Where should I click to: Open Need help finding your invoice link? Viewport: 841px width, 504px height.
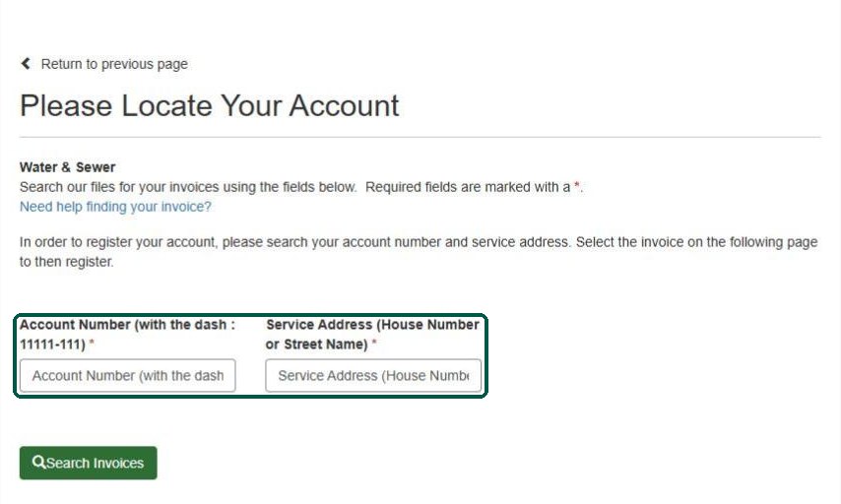point(115,207)
